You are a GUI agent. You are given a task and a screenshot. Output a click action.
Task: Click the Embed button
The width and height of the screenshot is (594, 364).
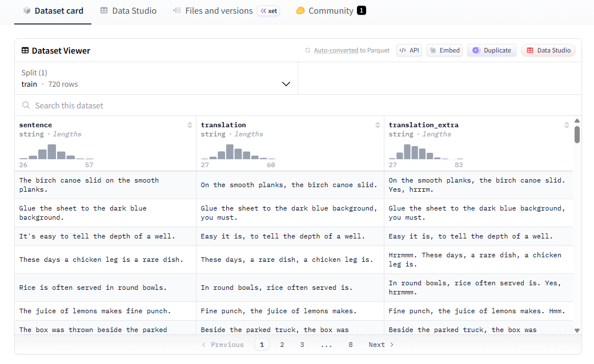pyautogui.click(x=445, y=50)
